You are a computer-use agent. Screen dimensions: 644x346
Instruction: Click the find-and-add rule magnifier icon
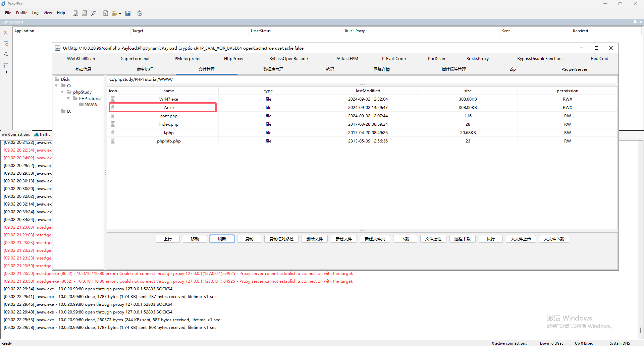point(6,54)
